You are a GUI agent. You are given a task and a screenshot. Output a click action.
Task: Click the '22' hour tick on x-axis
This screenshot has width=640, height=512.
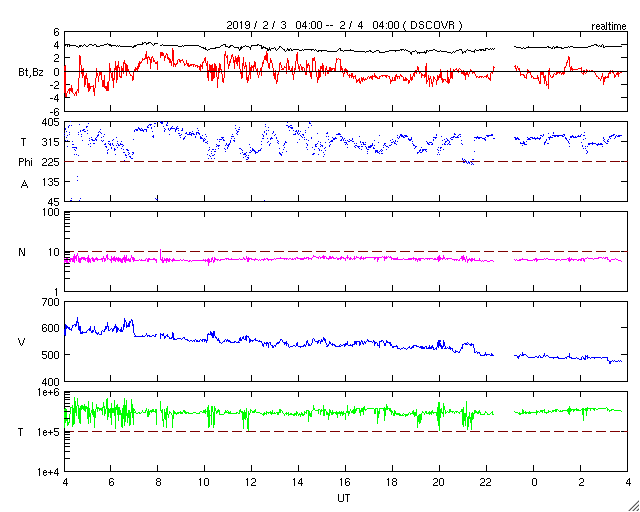coord(487,484)
